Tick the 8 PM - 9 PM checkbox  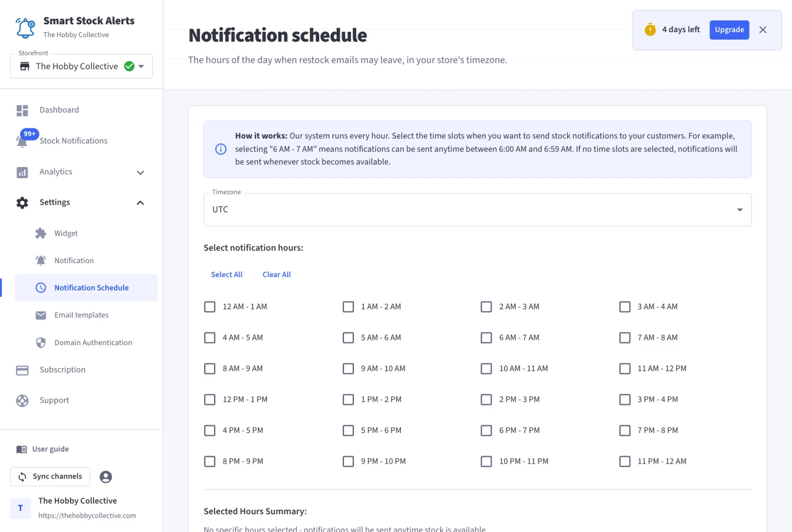click(x=210, y=461)
